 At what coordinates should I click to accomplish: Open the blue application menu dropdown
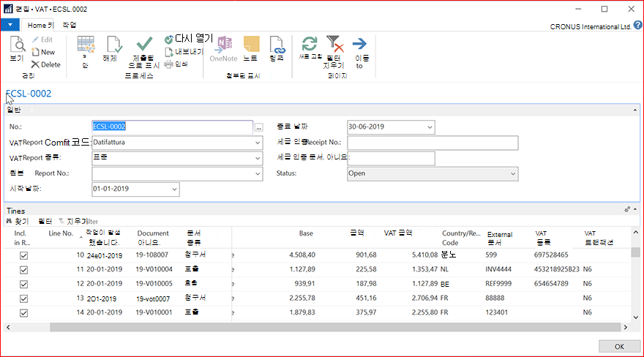point(10,25)
